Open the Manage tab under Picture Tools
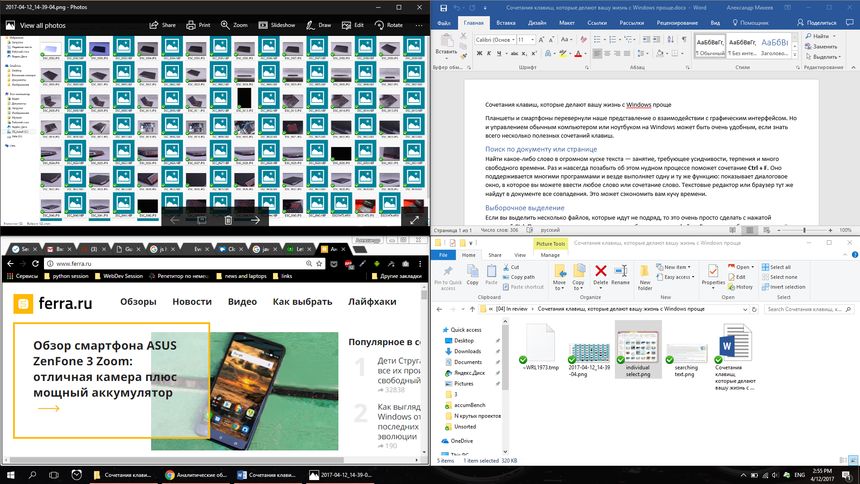This screenshot has width=860, height=484. pyautogui.click(x=550, y=255)
